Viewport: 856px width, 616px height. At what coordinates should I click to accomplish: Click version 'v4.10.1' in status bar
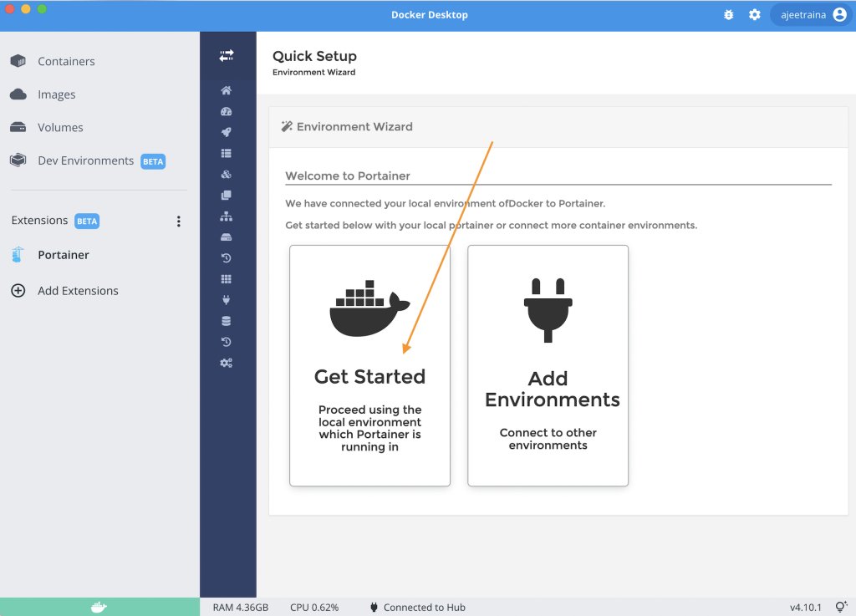pyautogui.click(x=806, y=608)
